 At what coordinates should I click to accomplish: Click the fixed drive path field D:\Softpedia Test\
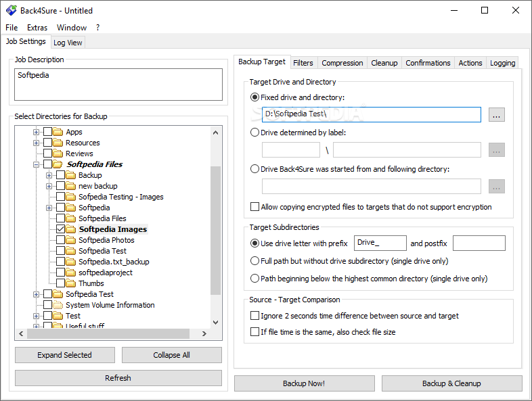click(x=372, y=114)
